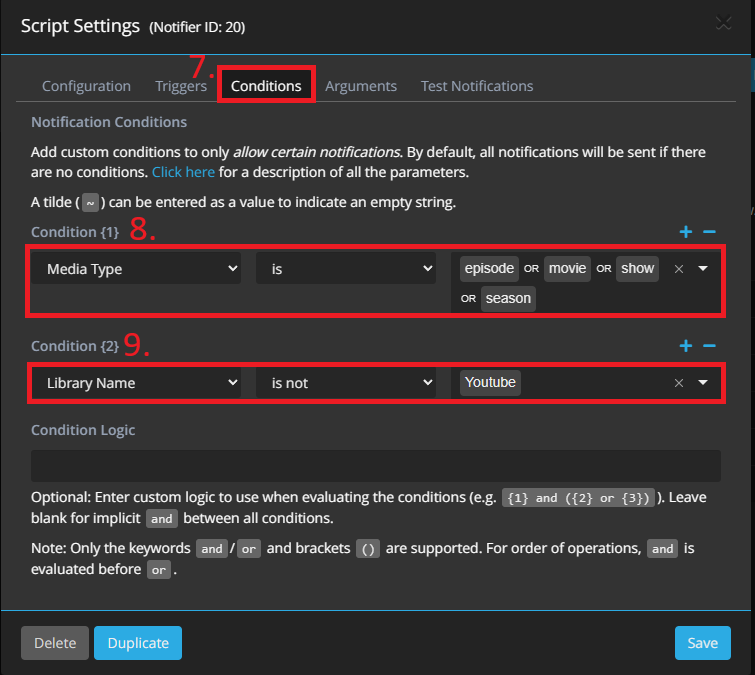This screenshot has width=755, height=675.
Task: Remove Condition {2} with minus icon
Action: pos(709,346)
